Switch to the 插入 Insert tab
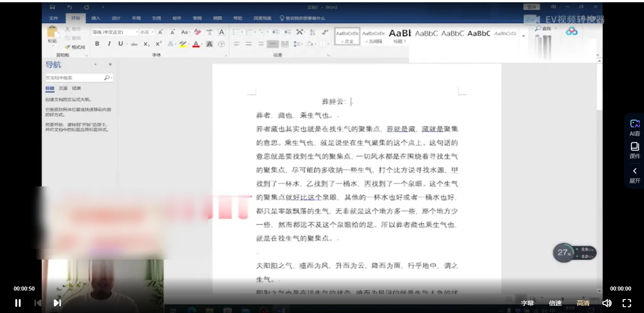644x313 pixels. click(96, 18)
